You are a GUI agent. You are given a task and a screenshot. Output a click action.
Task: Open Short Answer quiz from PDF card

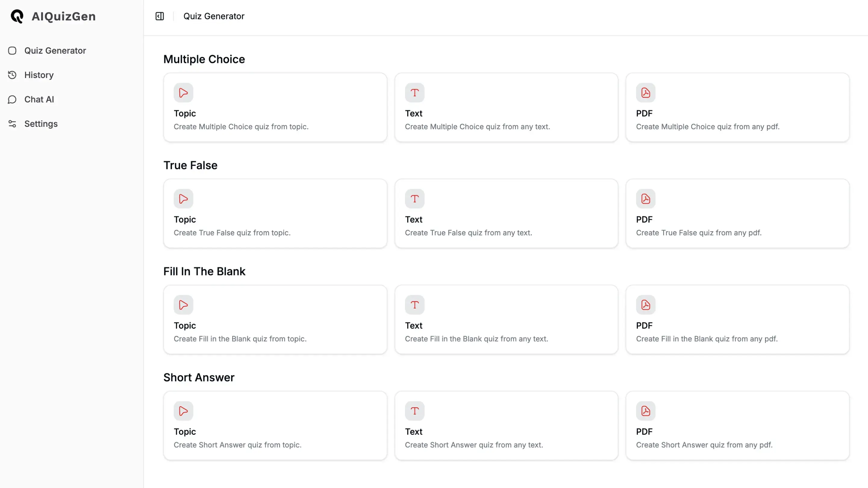(x=737, y=426)
